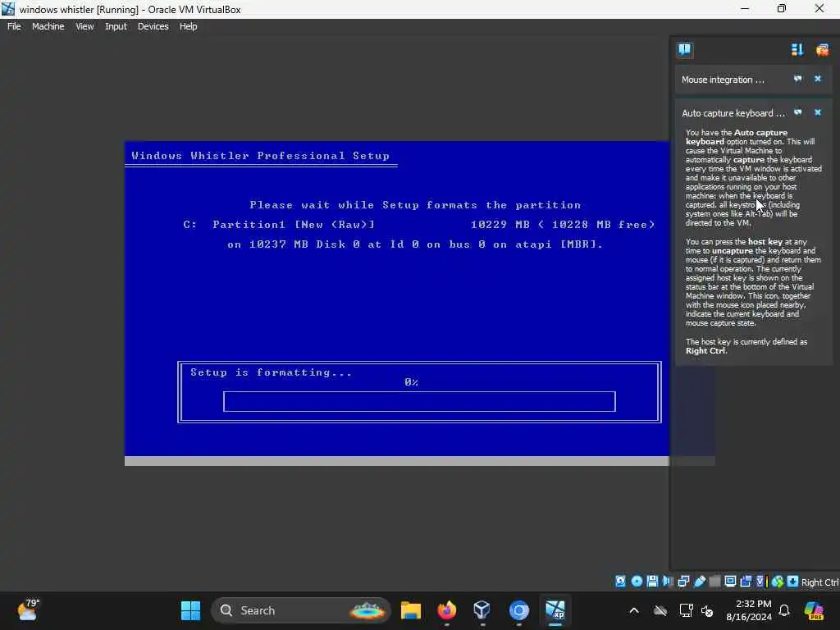Open the Windows Start menu
840x630 pixels.
[190, 610]
